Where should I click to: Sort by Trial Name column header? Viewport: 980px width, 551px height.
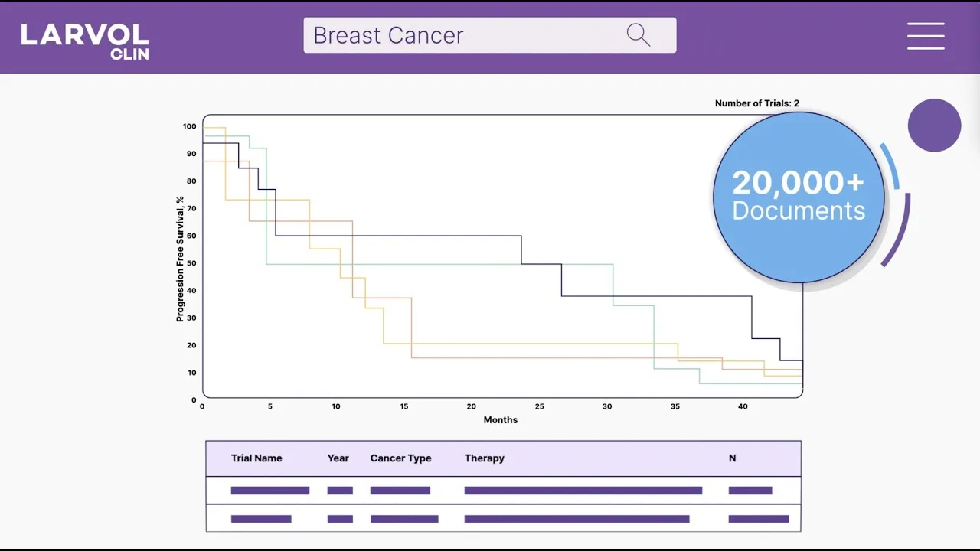click(256, 458)
